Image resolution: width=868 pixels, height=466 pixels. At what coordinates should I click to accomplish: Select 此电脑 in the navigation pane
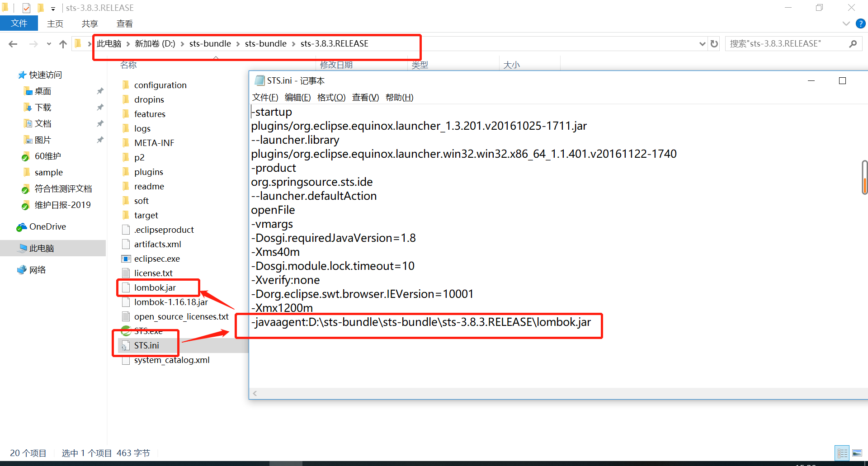click(x=41, y=249)
